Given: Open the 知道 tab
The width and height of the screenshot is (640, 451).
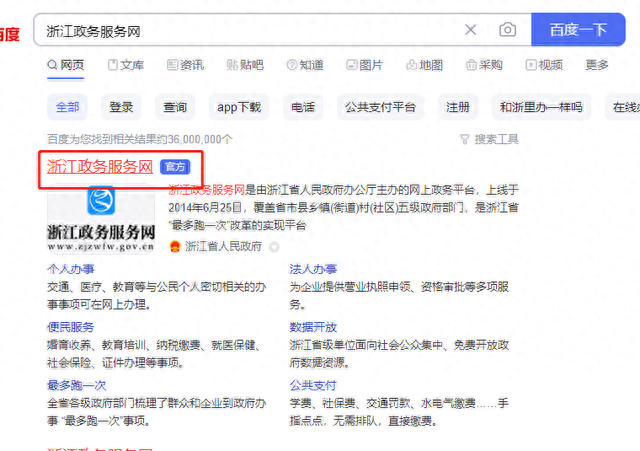Looking at the screenshot, I should [304, 65].
